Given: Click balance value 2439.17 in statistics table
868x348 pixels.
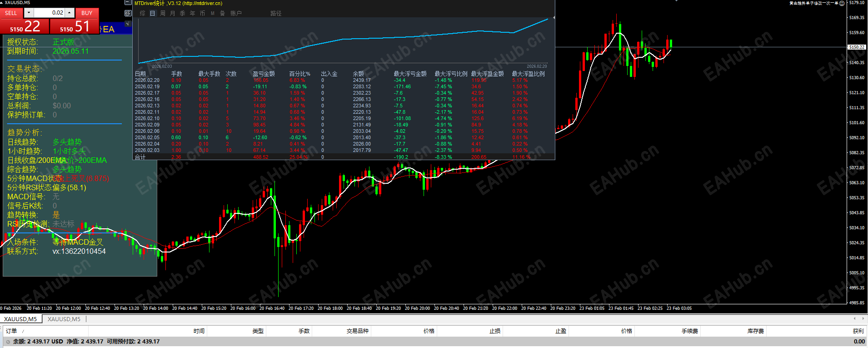Looking at the screenshot, I should click(x=362, y=80).
